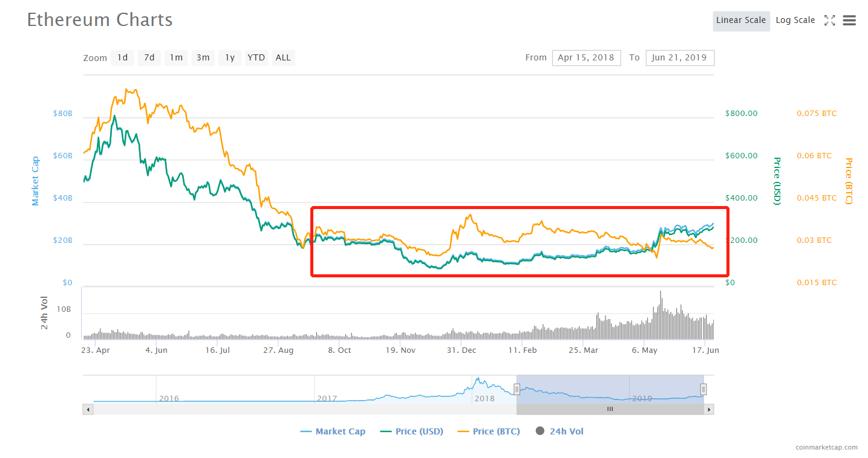The height and width of the screenshot is (458, 868).
Task: Toggle fullscreen chart mode icon
Action: click(829, 21)
